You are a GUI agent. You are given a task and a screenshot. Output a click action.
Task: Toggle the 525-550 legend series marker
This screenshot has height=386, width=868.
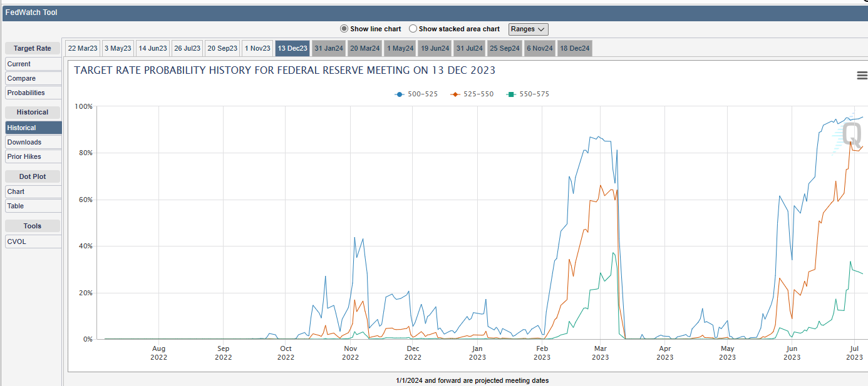pyautogui.click(x=455, y=94)
